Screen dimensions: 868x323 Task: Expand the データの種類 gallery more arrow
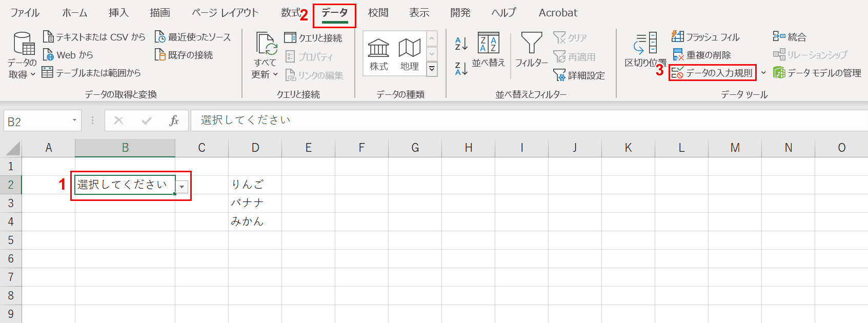[432, 69]
